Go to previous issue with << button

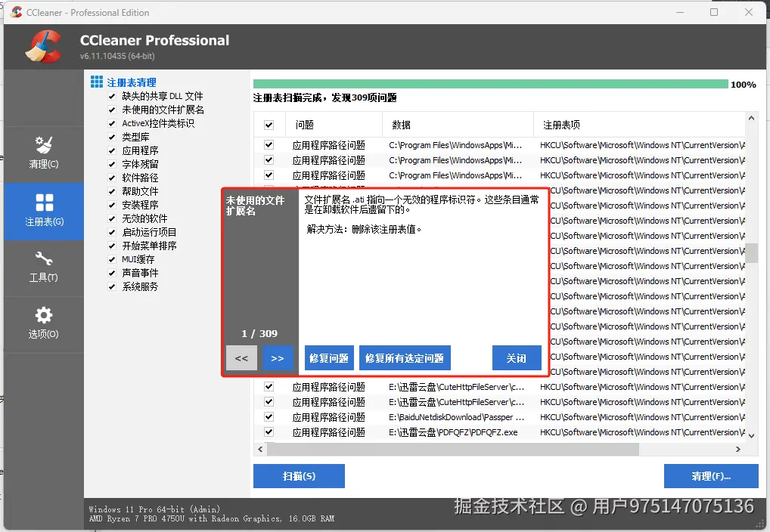click(241, 358)
